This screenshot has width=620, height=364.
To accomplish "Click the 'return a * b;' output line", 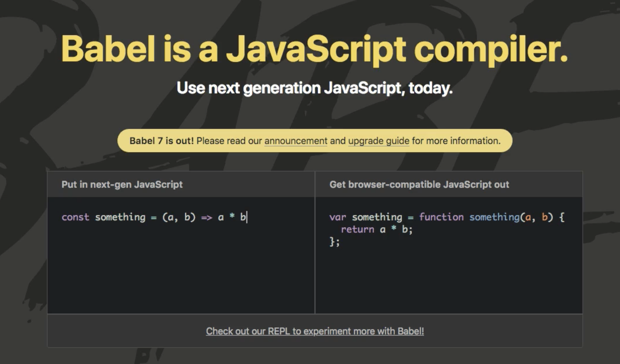I will (x=377, y=230).
